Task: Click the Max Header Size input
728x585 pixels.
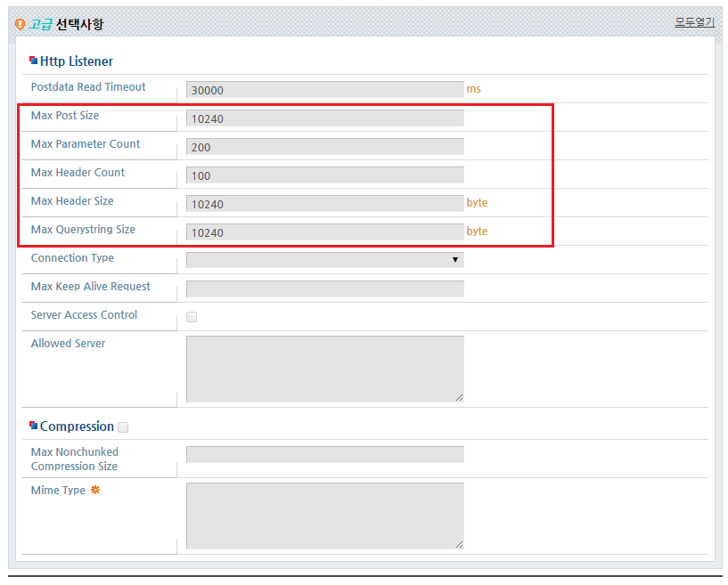Action: pyautogui.click(x=325, y=204)
